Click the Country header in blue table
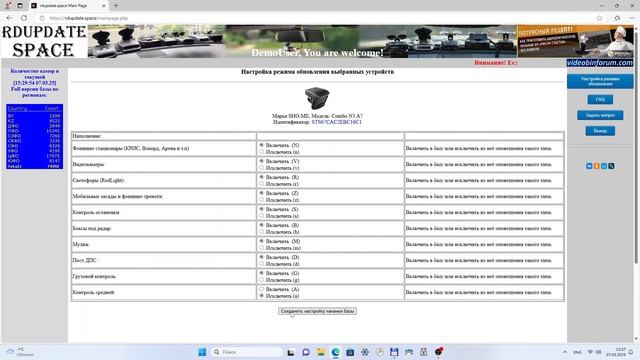 [x=17, y=109]
